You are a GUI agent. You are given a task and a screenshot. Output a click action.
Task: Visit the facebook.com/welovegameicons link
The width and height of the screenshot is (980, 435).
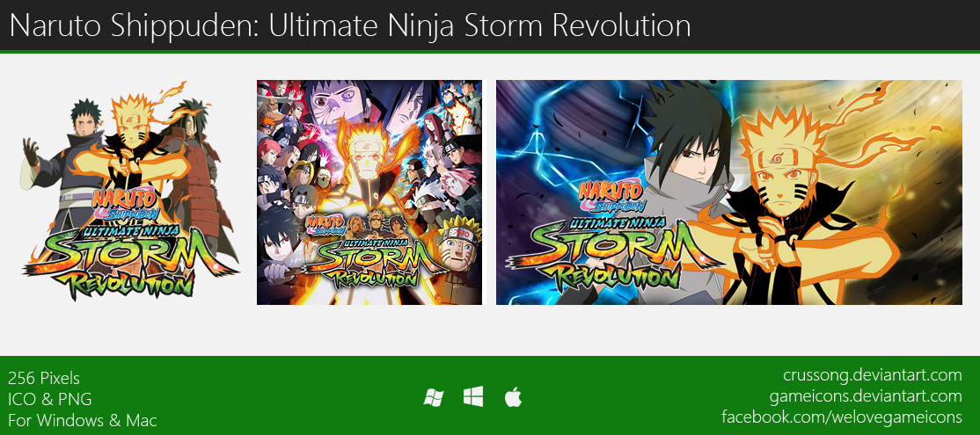[842, 417]
